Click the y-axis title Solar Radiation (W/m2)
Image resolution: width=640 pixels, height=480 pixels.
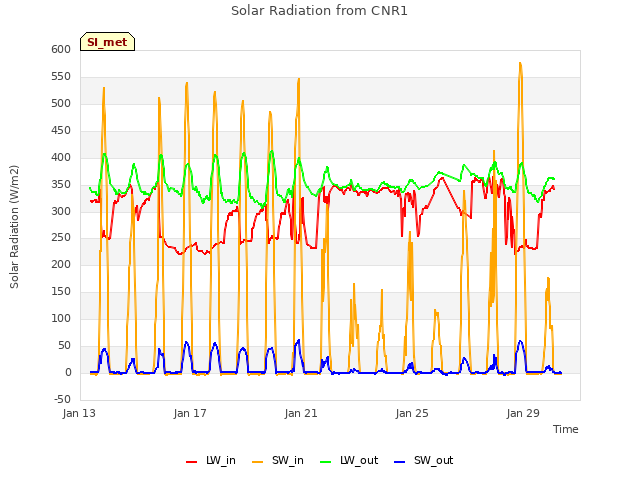[x=14, y=227]
